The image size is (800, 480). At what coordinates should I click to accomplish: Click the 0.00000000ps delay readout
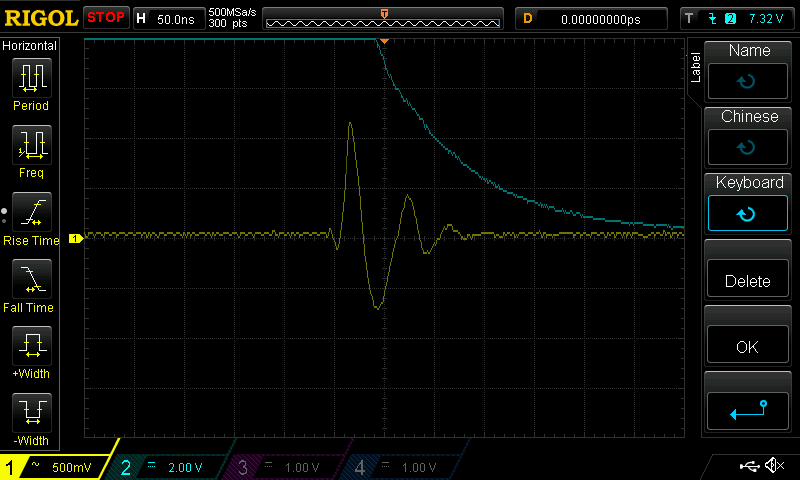click(601, 19)
